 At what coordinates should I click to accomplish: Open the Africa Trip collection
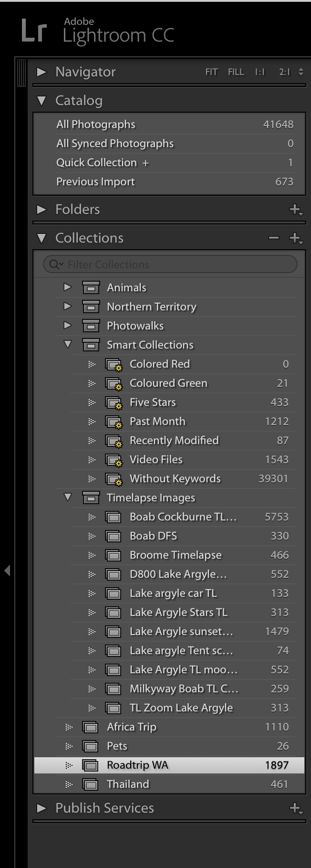coord(132,727)
